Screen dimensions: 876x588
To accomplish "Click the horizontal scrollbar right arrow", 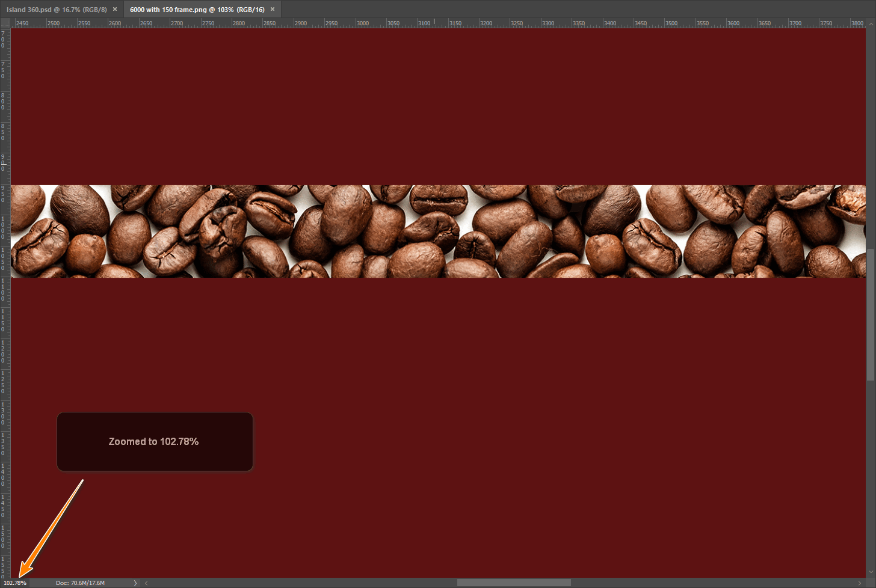I will click(859, 583).
